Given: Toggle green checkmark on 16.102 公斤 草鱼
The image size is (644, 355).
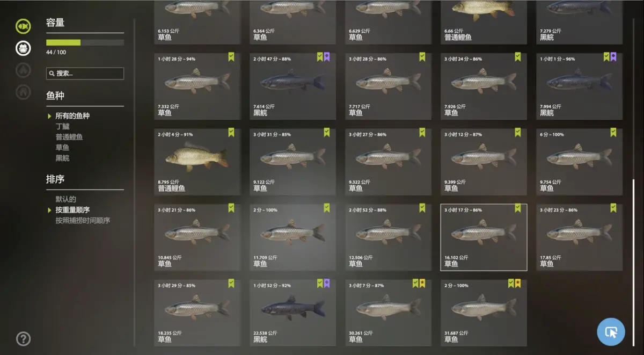Looking at the screenshot, I should (x=518, y=208).
